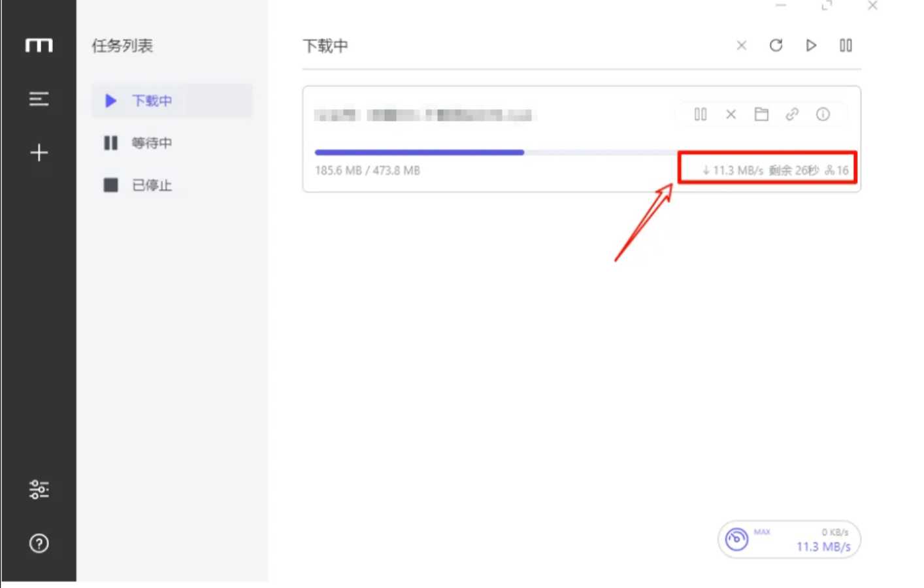
Task: Open preferences with the sliders icon
Action: click(39, 489)
